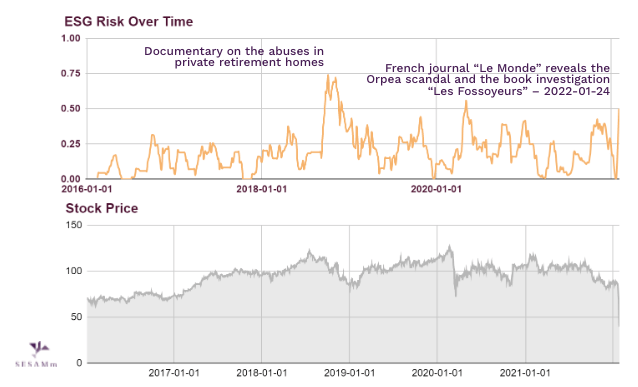Click the stock chart 2018-01-01 date label
The image size is (638, 387).
pos(262,373)
